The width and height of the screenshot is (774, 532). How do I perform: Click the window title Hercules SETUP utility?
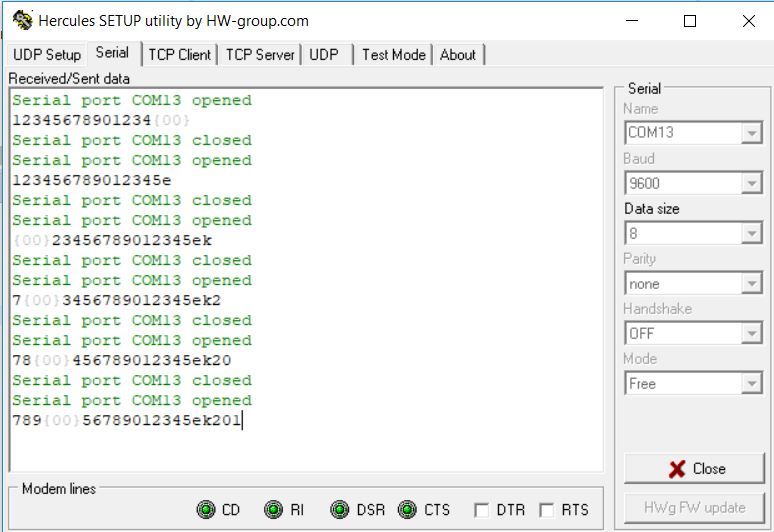[173, 21]
